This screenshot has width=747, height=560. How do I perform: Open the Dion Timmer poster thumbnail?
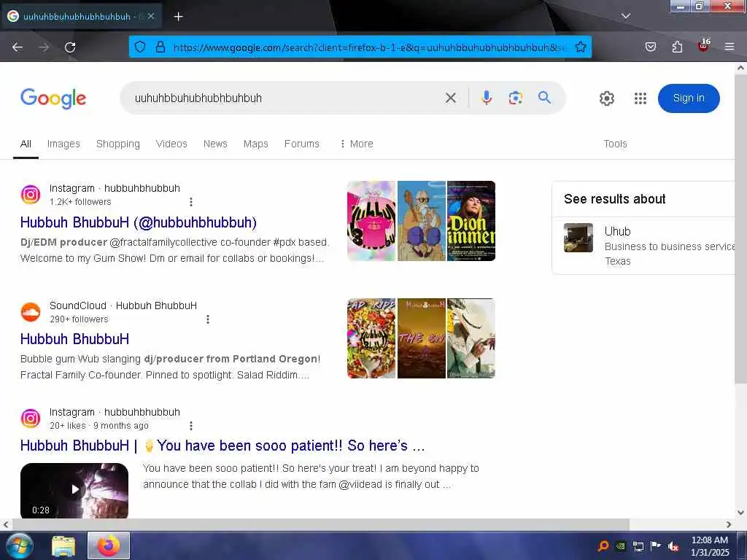(471, 221)
